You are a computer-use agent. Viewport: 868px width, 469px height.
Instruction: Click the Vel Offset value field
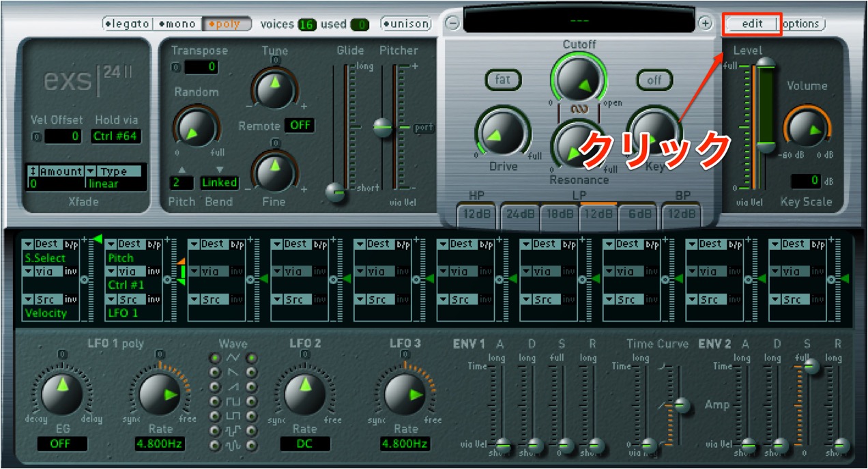(63, 137)
